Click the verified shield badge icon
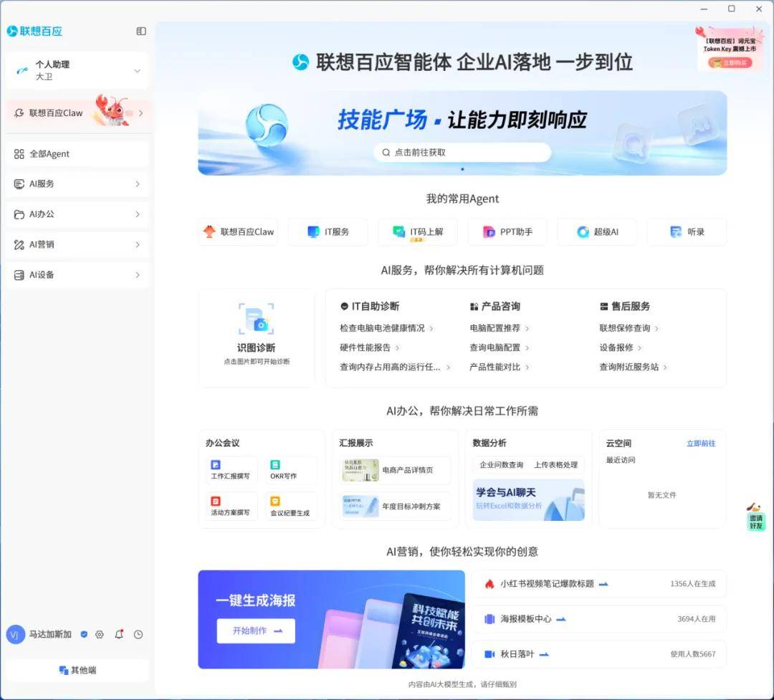Screen dimensions: 774x700 (x=84, y=634)
